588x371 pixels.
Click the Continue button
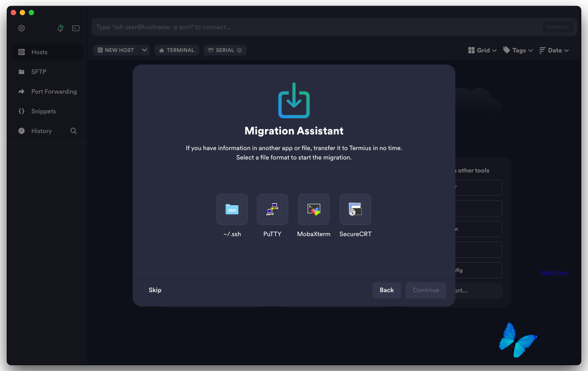[x=426, y=290]
